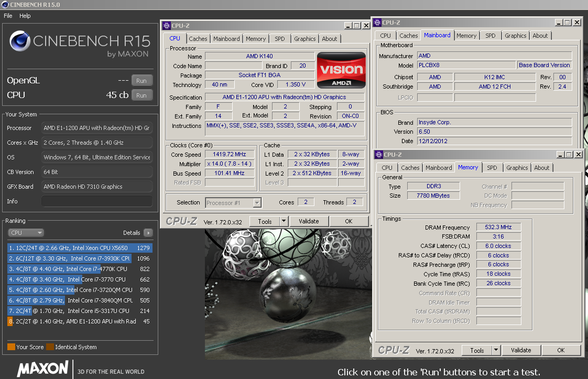Click the Cinebench logo sphere icon
The height and width of the screenshot is (379, 588).
pyautogui.click(x=19, y=41)
